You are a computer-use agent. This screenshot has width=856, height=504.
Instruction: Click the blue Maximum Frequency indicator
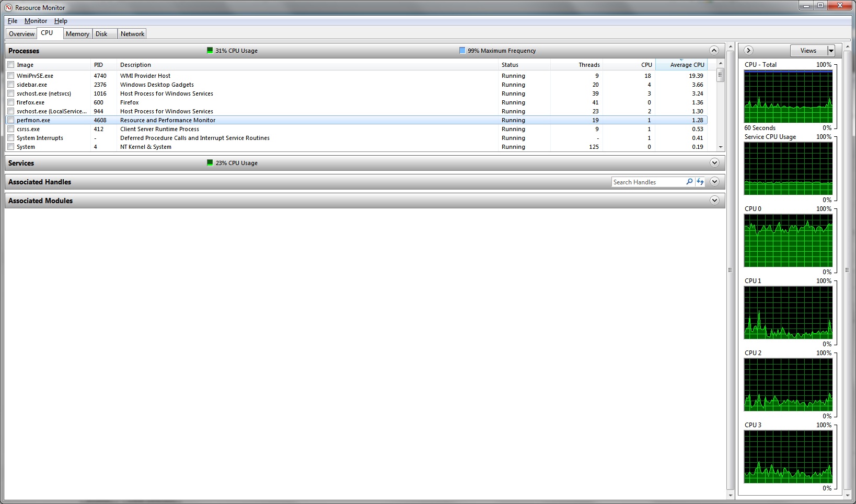click(462, 51)
